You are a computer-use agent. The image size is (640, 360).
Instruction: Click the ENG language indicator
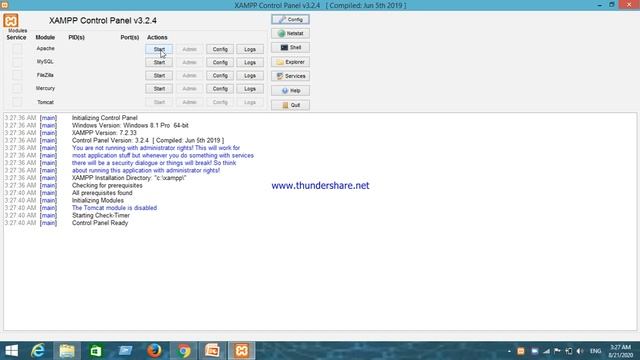coord(596,351)
